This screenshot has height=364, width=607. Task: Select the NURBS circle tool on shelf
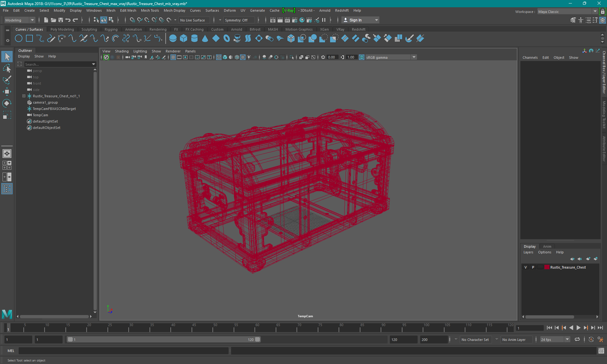pyautogui.click(x=19, y=39)
